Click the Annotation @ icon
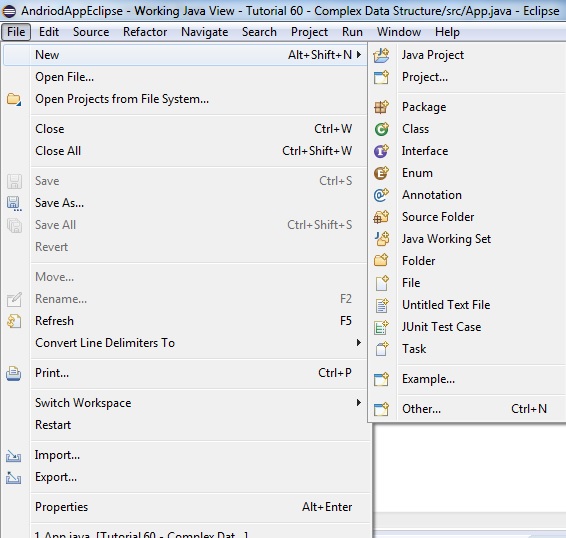Screen dimensions: 566x538 pyautogui.click(x=381, y=195)
